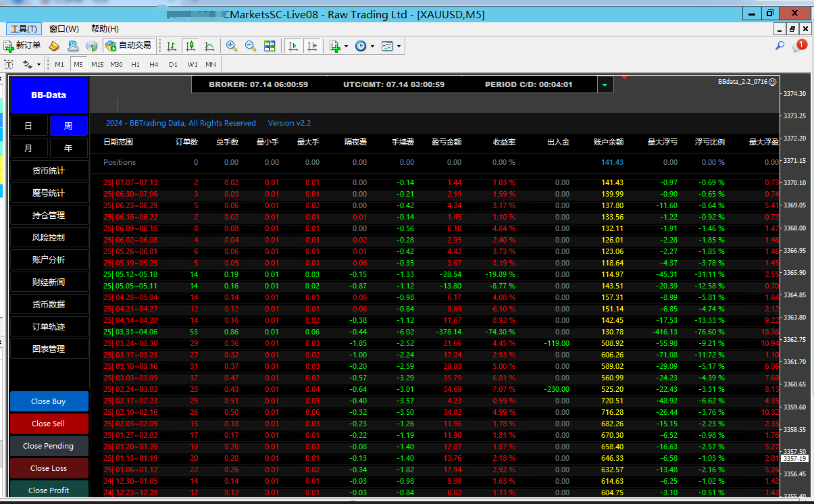Click the 账户余额 column header
The height and width of the screenshot is (504, 814).
[609, 142]
